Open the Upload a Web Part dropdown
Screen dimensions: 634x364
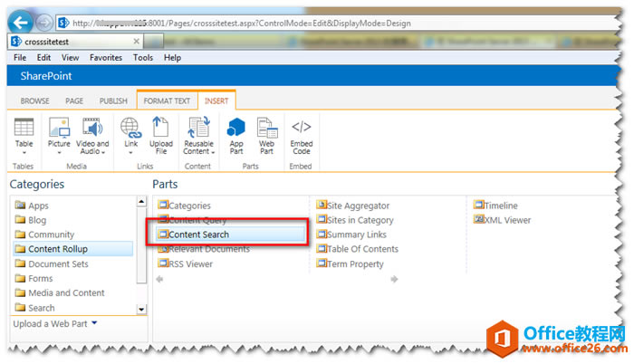(94, 323)
